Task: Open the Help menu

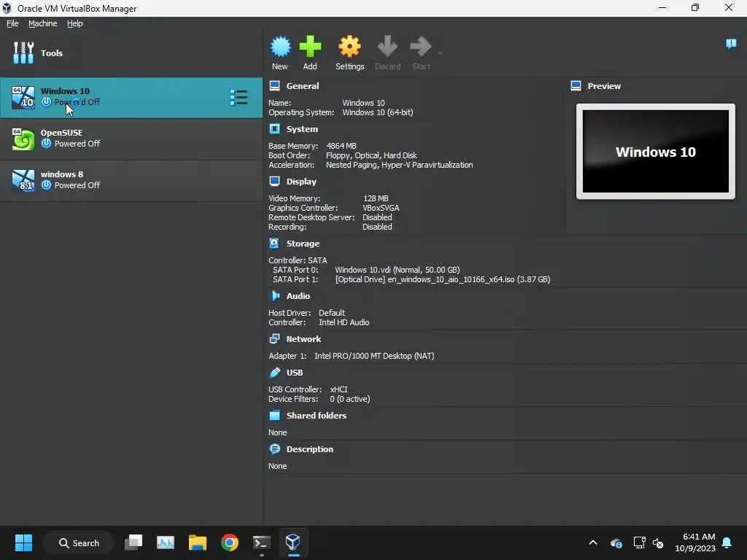Action: 75,23
